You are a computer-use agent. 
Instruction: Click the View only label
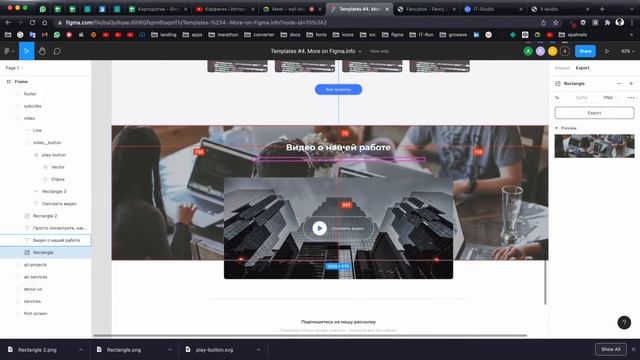pos(379,51)
